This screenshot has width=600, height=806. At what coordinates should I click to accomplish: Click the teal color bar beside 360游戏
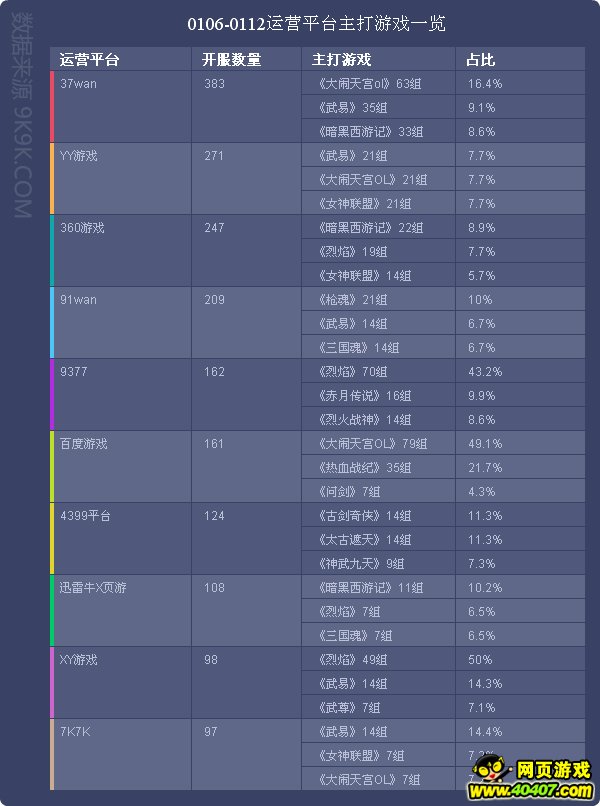click(52, 250)
